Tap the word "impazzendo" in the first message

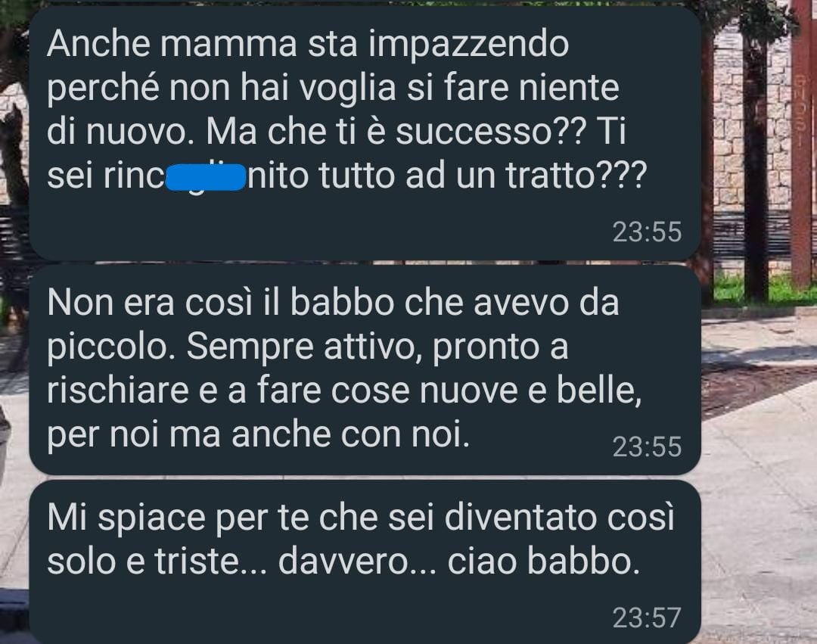470,43
